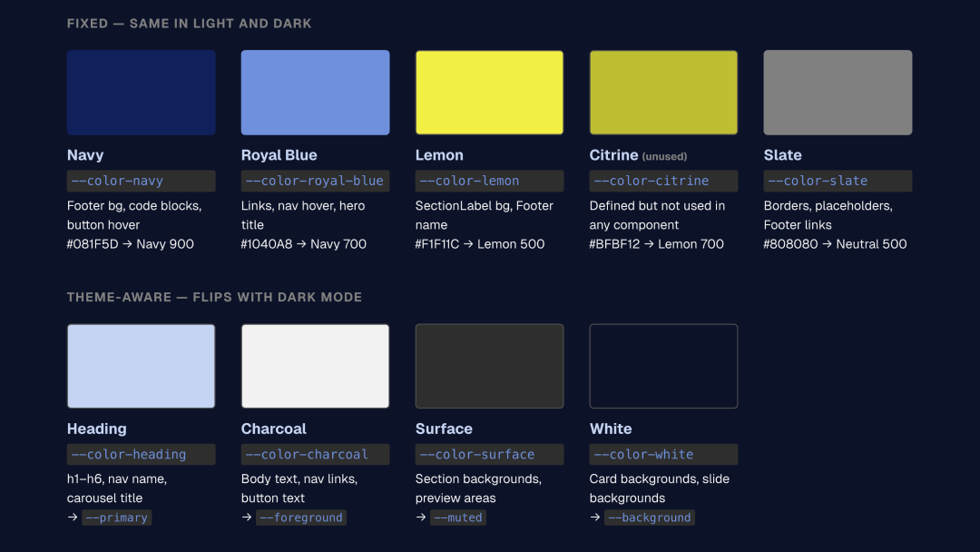Select the --muted mapping chip

[458, 517]
